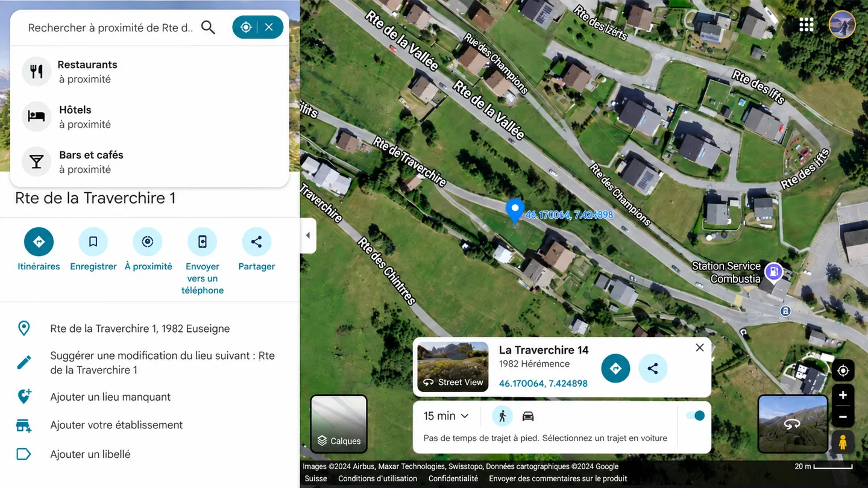
Task: Select the car travel mode icon
Action: tap(528, 416)
